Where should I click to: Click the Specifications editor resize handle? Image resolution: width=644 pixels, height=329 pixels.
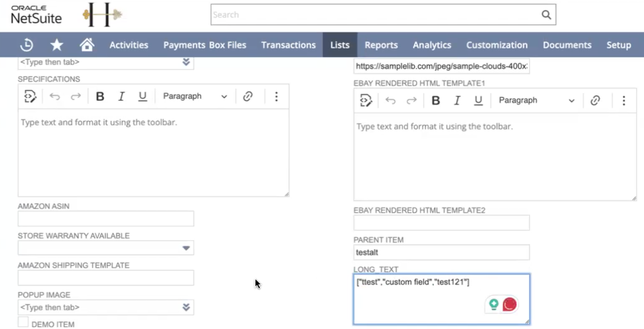tap(287, 194)
